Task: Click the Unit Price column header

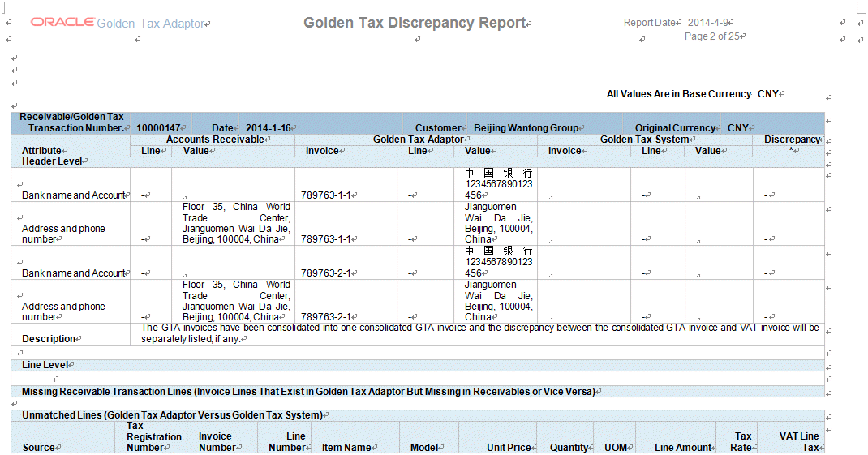Action: 509,447
